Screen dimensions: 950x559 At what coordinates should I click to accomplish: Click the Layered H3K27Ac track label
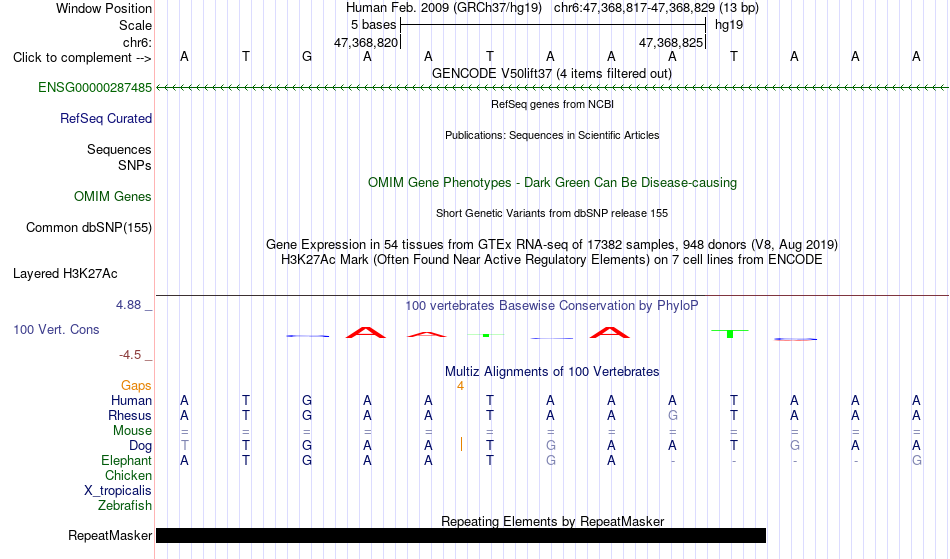(x=65, y=273)
